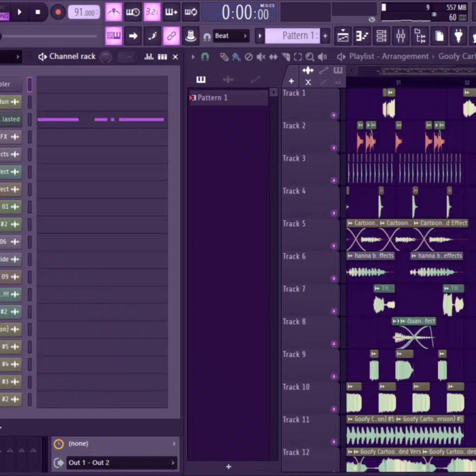
Task: Open the plugin picker plug icon
Action: [x=458, y=36]
